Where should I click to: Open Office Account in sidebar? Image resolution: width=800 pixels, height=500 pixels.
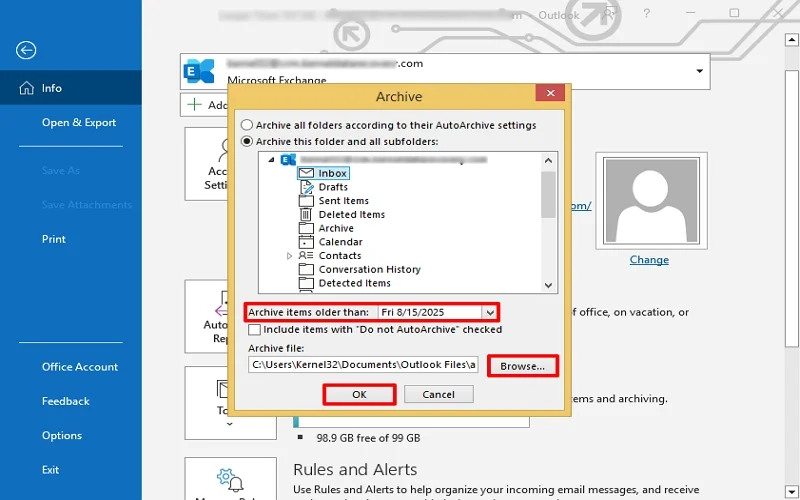pyautogui.click(x=80, y=367)
